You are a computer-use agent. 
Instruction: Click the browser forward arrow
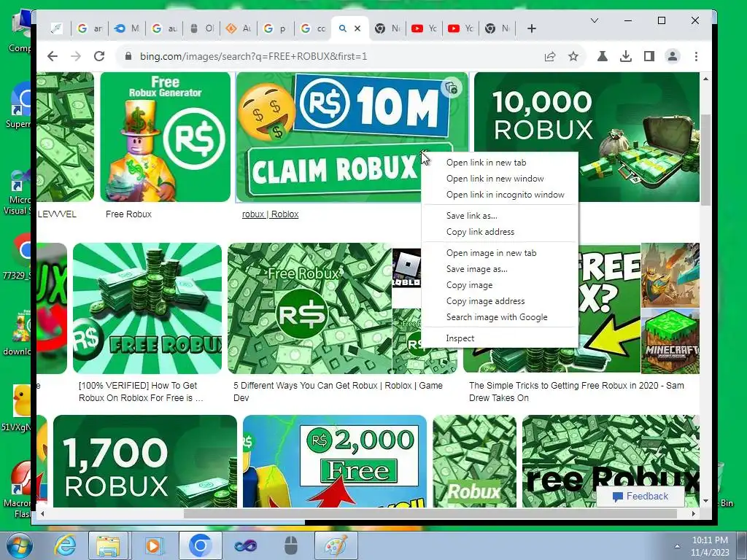coord(76,56)
